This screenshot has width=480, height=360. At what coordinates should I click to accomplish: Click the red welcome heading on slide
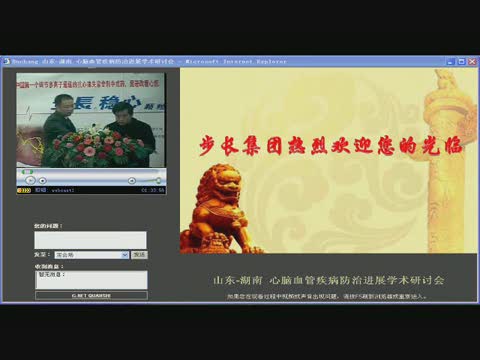tap(331, 146)
